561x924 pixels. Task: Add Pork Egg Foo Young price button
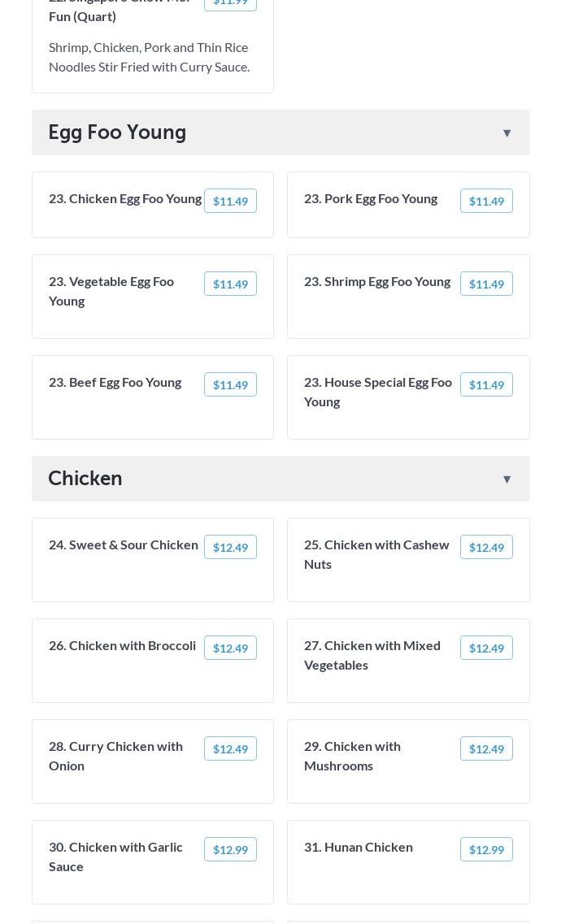tap(486, 201)
